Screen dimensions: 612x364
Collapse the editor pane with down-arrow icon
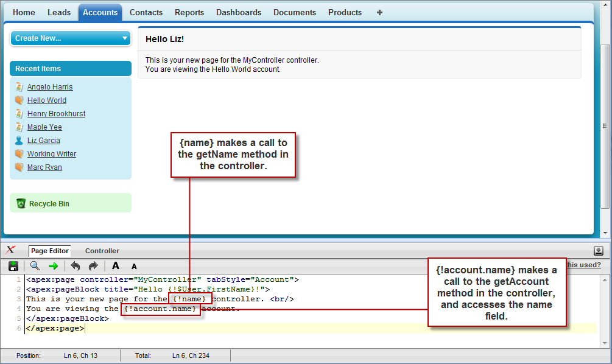598,250
